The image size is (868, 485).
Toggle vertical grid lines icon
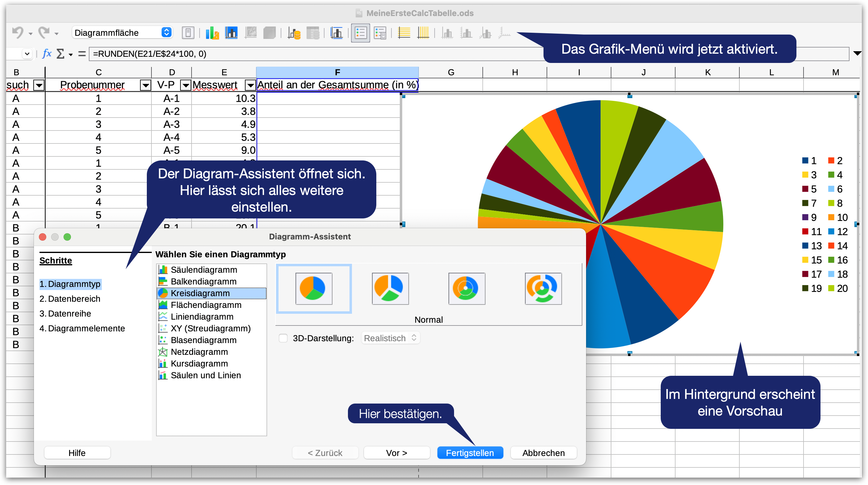point(423,33)
